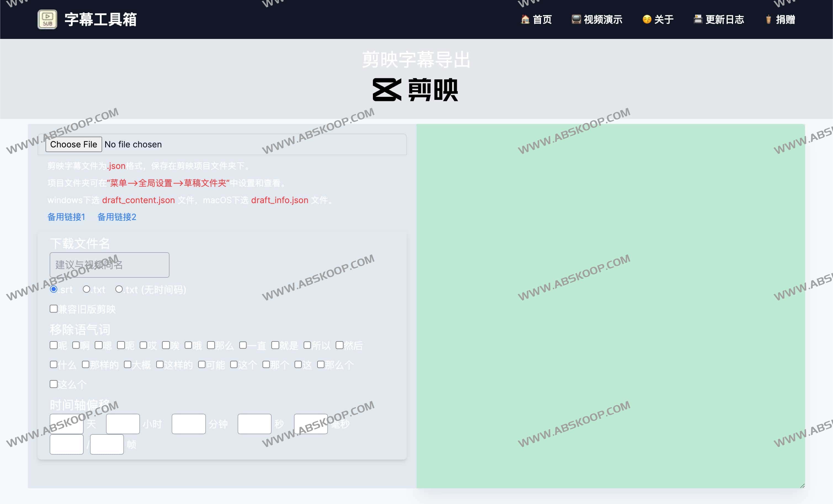Click the SUB logo icon in the header
Viewport: 833px width, 504px height.
[47, 19]
